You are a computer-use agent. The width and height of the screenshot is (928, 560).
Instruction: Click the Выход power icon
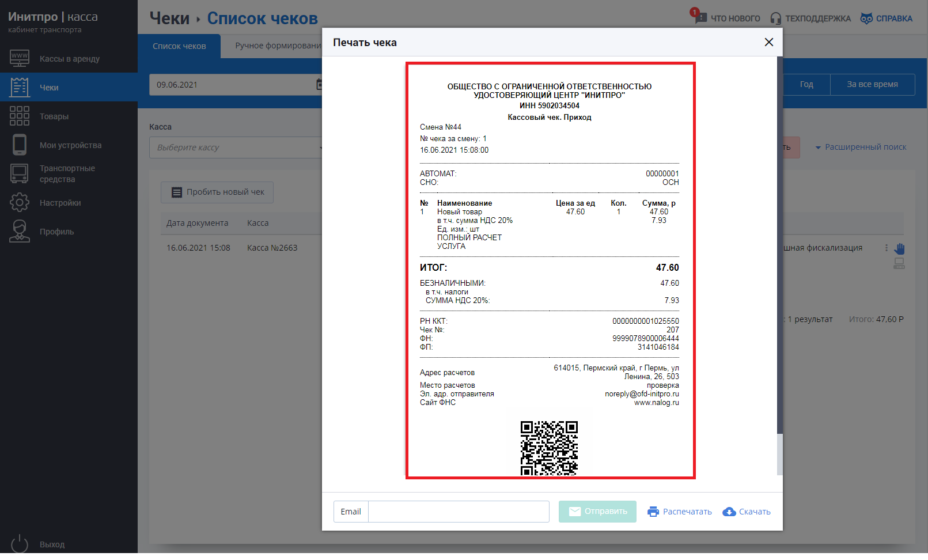coord(20,544)
